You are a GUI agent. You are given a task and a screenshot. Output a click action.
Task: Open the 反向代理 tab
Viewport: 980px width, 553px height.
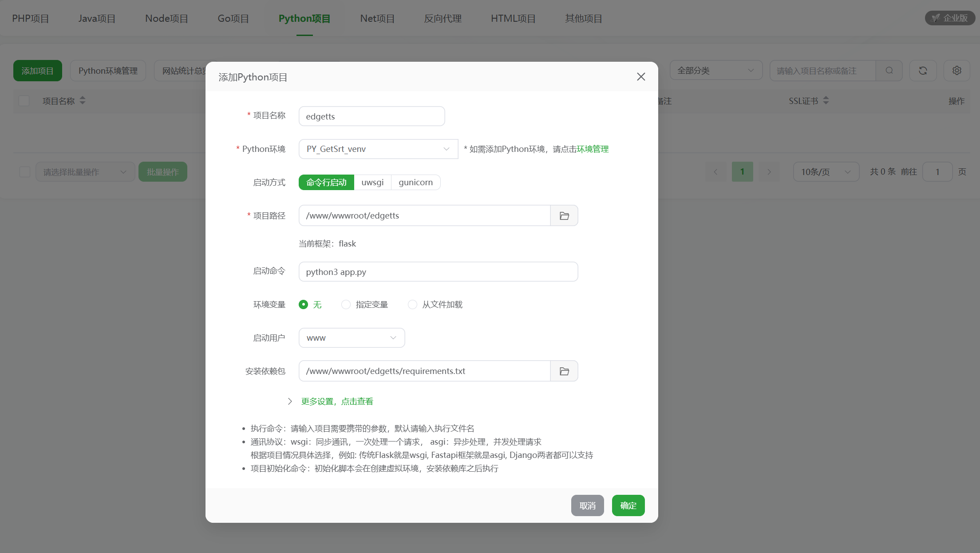coord(442,18)
